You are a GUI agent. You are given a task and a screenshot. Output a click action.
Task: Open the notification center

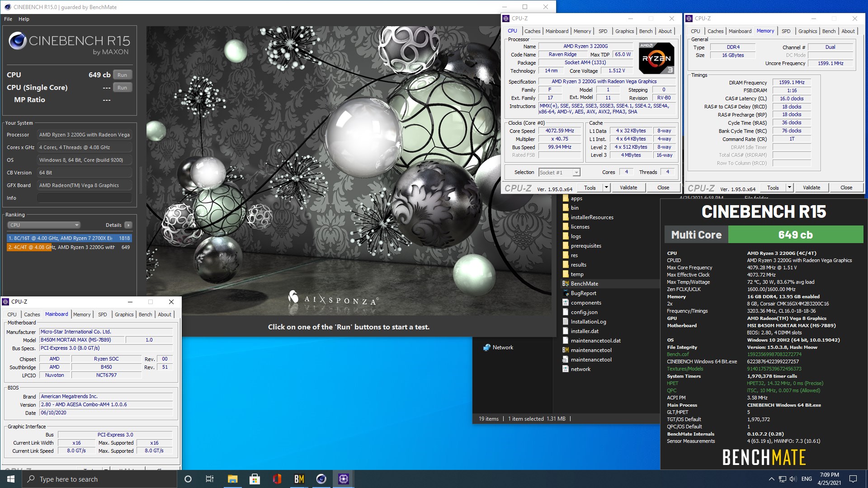point(853,479)
